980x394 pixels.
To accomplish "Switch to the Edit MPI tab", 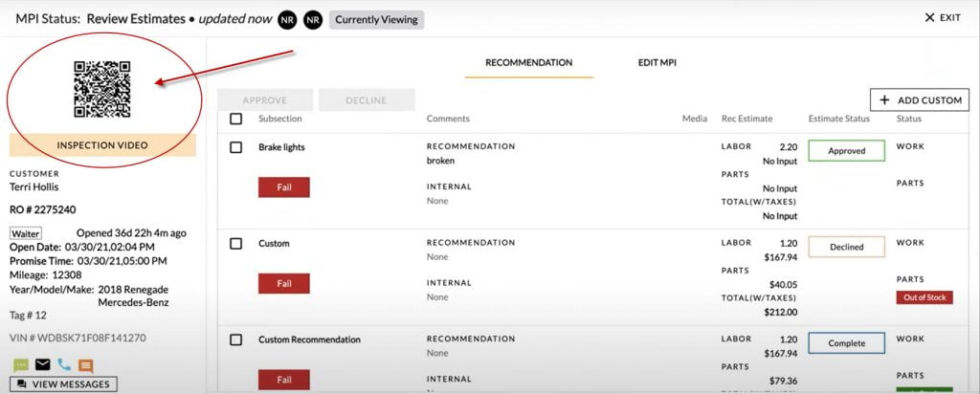I will coord(657,63).
